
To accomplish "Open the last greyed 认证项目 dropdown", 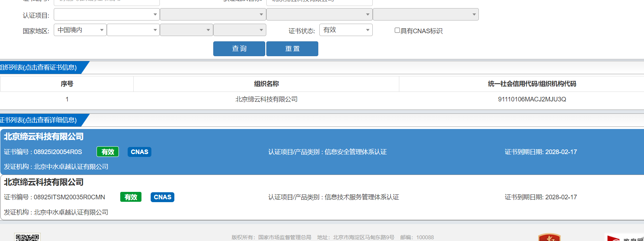I will tap(425, 14).
